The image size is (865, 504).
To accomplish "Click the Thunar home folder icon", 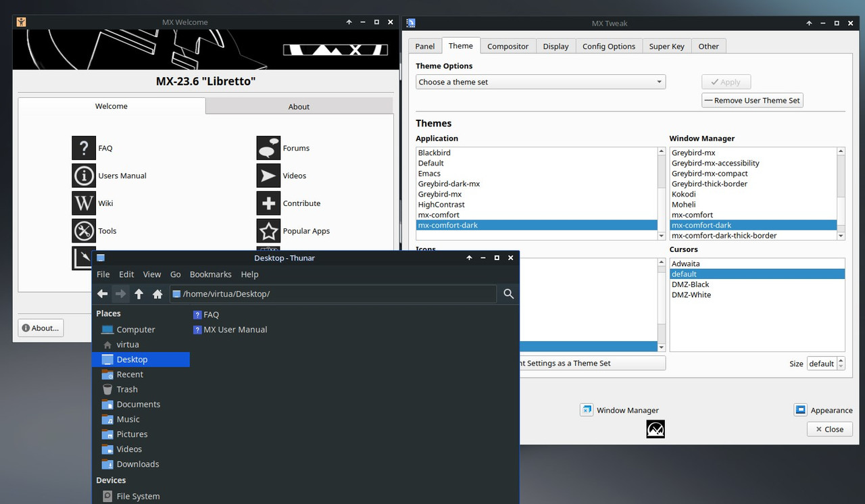I will click(x=157, y=294).
